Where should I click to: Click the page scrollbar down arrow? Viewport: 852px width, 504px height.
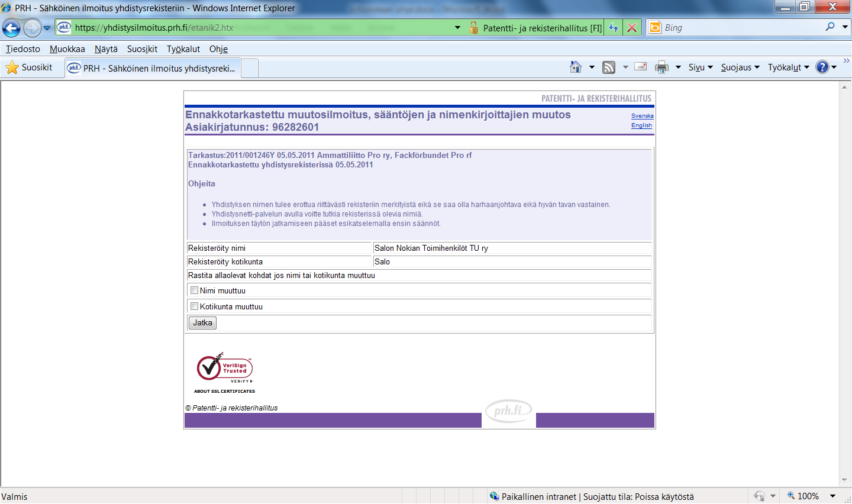click(844, 480)
